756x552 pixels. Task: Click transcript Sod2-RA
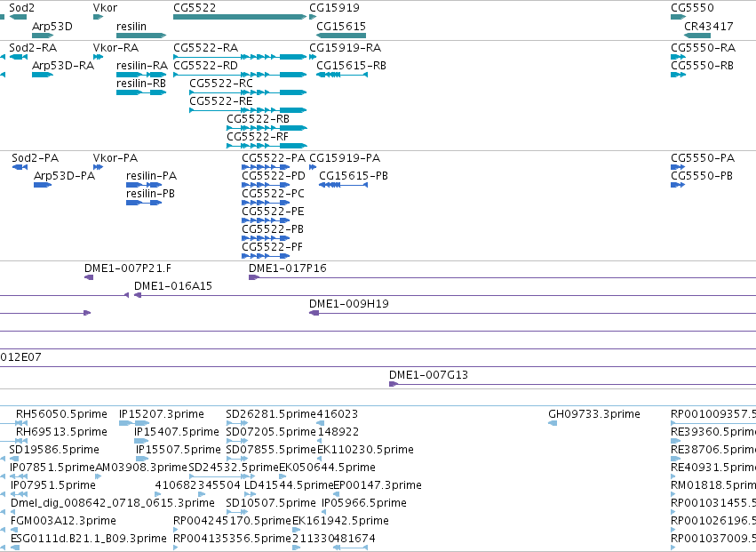tap(19, 57)
